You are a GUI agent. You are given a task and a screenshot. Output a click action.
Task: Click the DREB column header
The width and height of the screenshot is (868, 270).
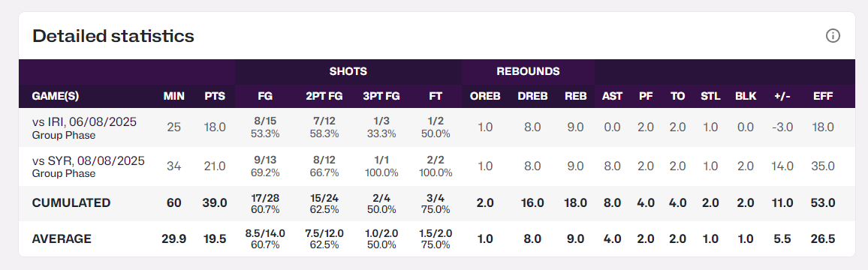532,96
